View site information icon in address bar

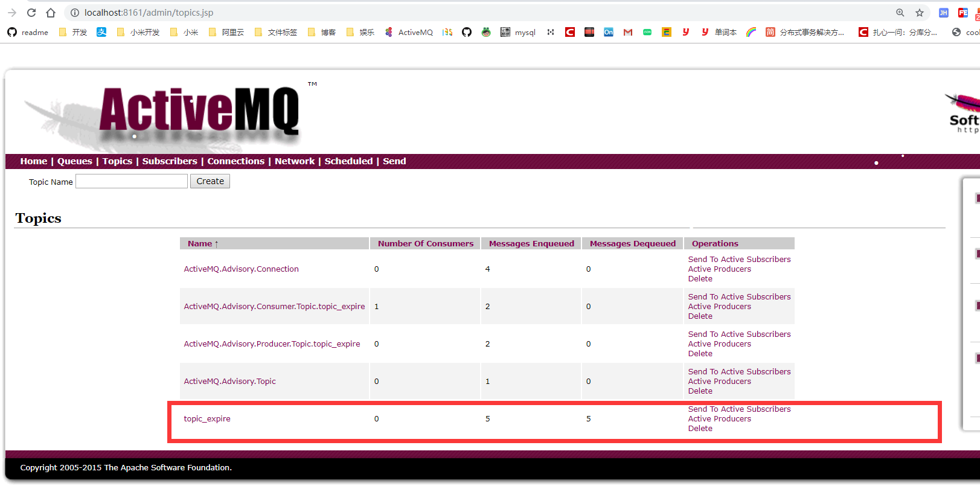pos(75,13)
